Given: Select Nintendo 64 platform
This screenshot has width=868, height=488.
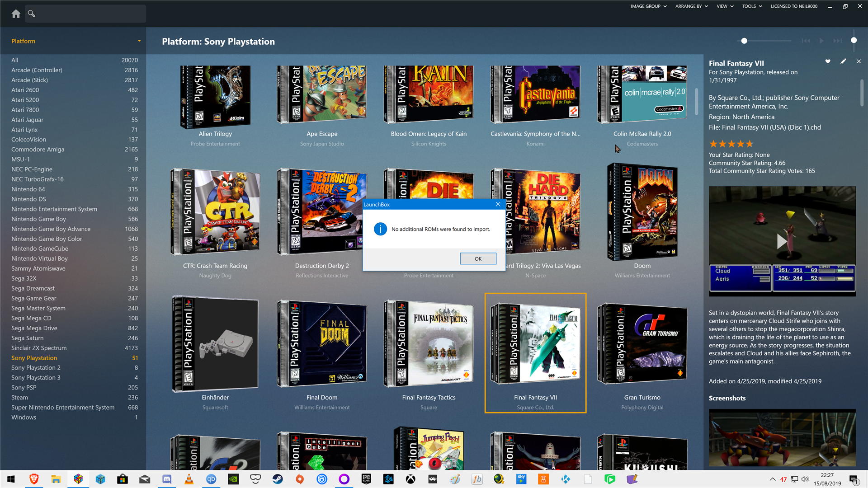Looking at the screenshot, I should [x=75, y=189].
